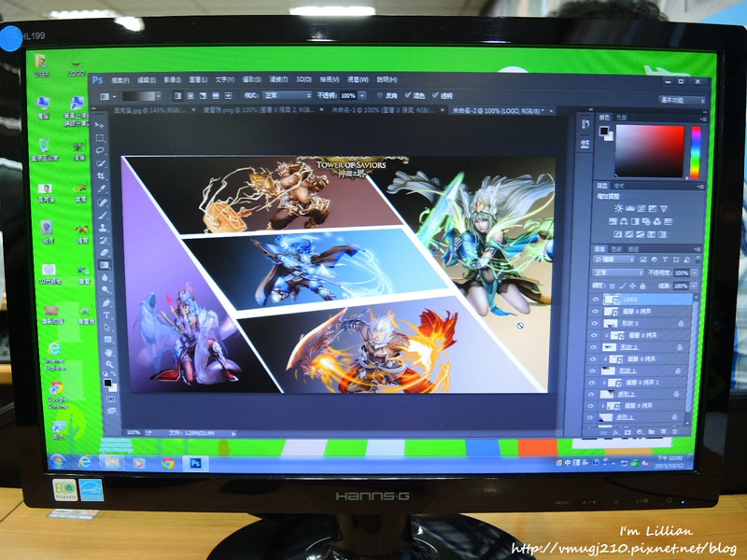The width and height of the screenshot is (747, 560).
Task: Click the fx layer style button
Action: coord(615,432)
